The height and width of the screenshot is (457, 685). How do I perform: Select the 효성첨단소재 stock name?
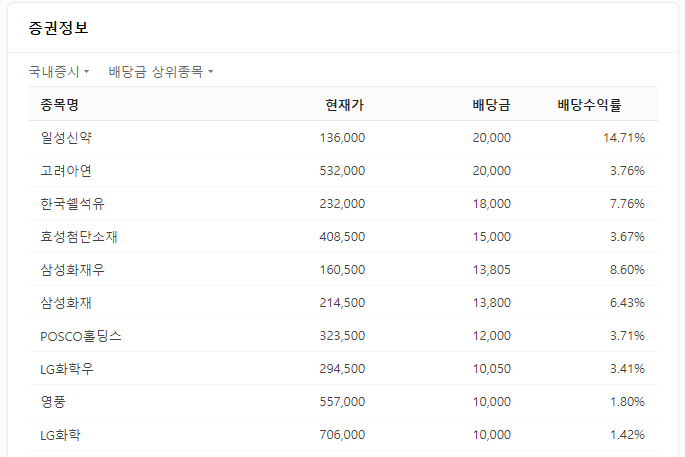point(79,237)
